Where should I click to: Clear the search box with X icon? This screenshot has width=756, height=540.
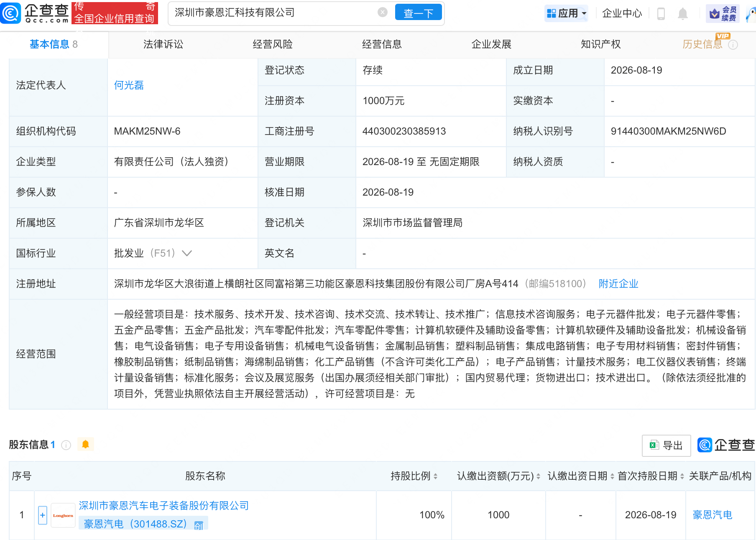(x=382, y=13)
